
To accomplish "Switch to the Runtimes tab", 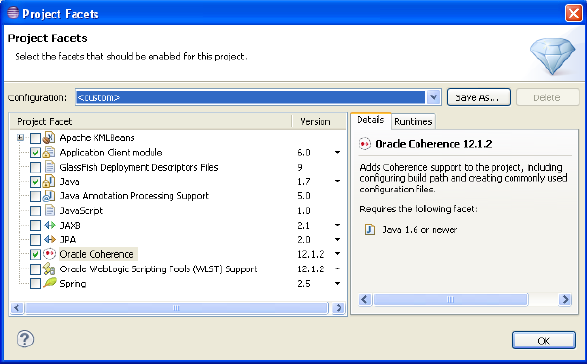I will [413, 122].
